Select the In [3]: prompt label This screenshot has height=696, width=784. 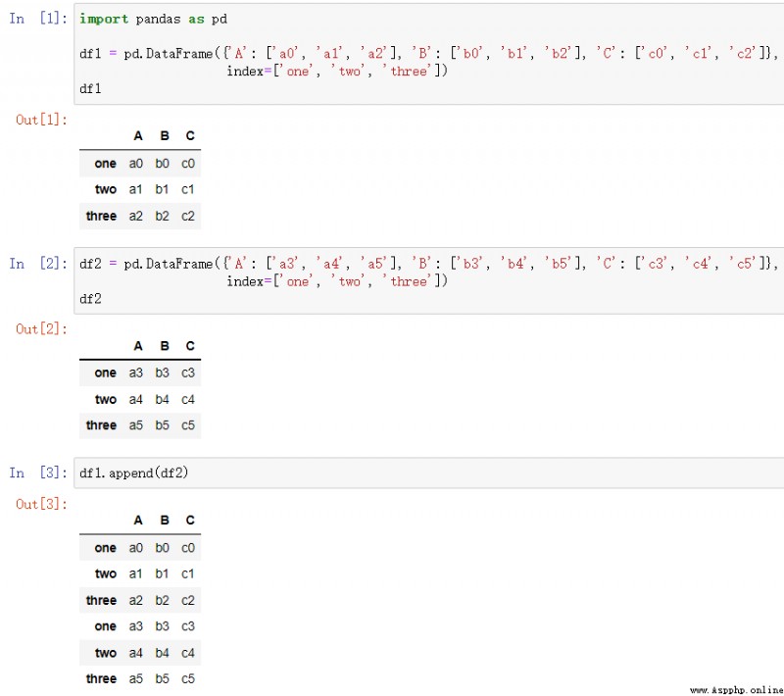38,472
